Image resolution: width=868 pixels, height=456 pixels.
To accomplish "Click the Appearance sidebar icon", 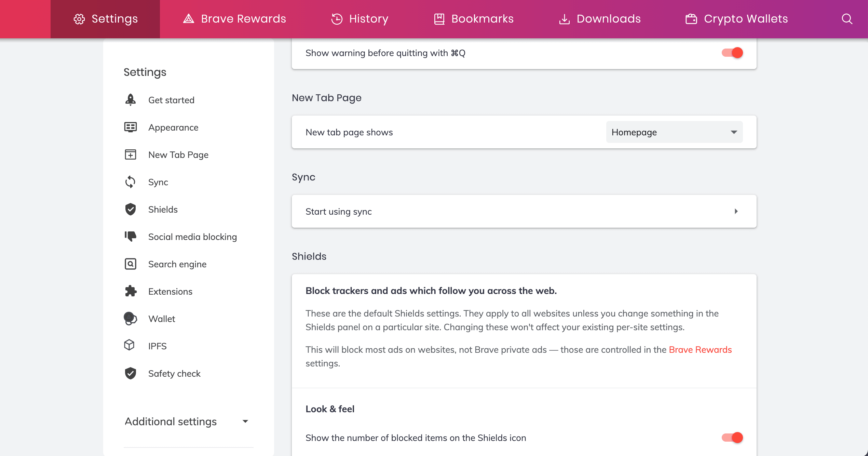I will point(130,127).
